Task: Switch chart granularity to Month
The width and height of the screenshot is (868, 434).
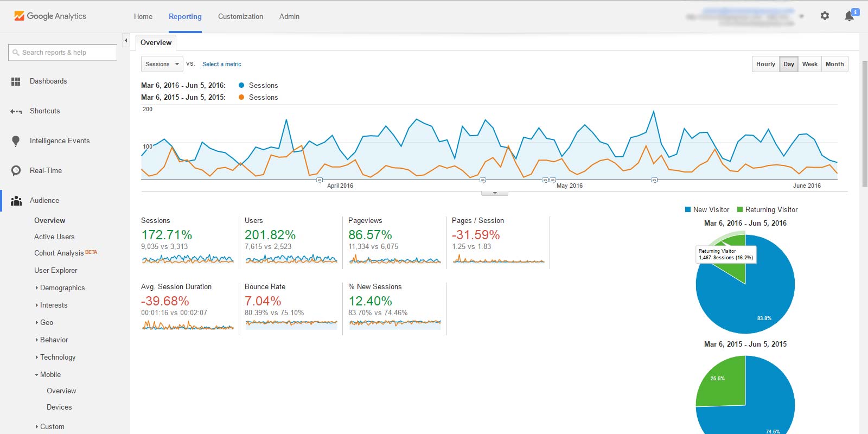Action: click(x=834, y=64)
